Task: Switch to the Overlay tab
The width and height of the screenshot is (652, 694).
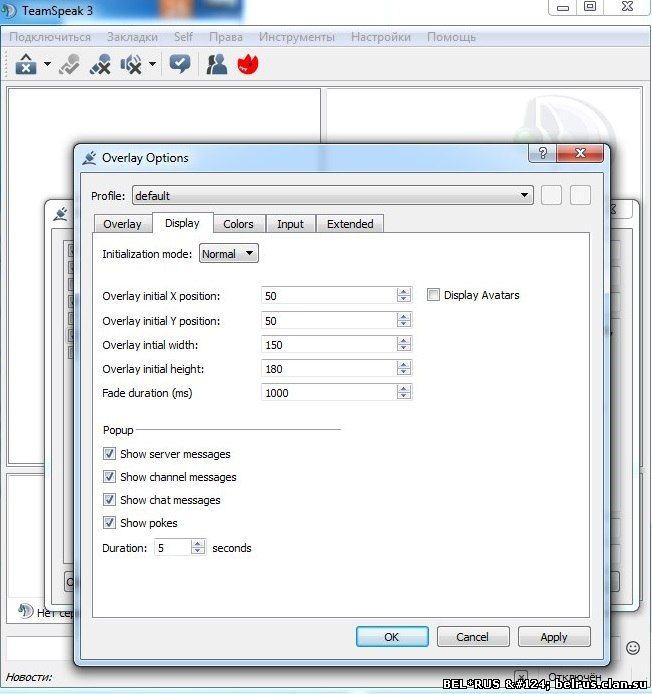Action: pyautogui.click(x=123, y=224)
